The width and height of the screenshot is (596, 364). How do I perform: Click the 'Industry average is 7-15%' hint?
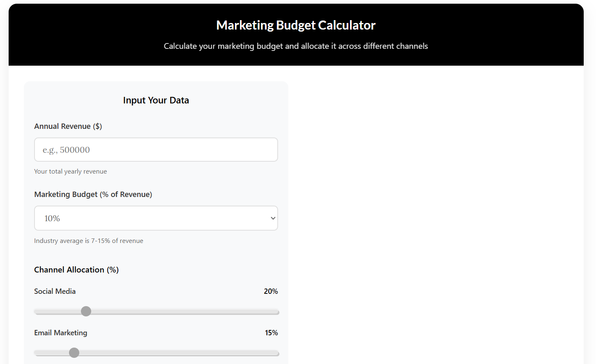(x=89, y=241)
